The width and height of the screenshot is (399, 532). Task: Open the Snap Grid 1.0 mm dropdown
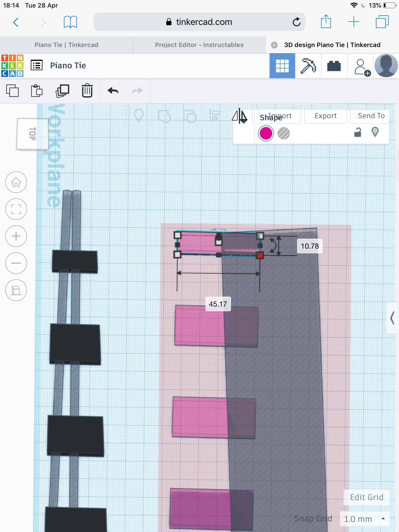pyautogui.click(x=365, y=519)
